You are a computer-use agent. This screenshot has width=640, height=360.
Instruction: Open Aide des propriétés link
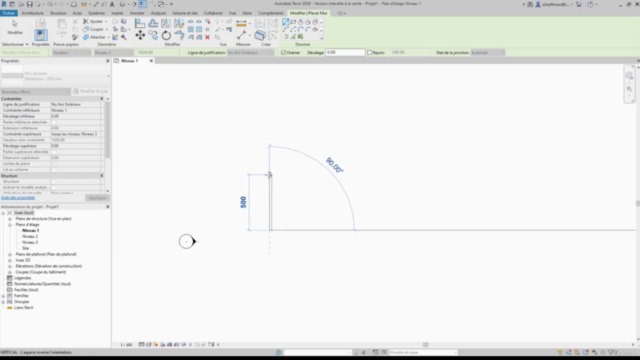click(x=18, y=198)
